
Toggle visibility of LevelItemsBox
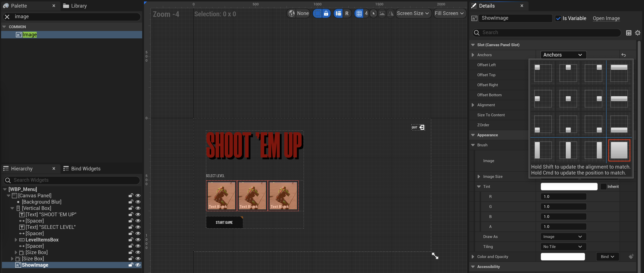[x=138, y=240]
